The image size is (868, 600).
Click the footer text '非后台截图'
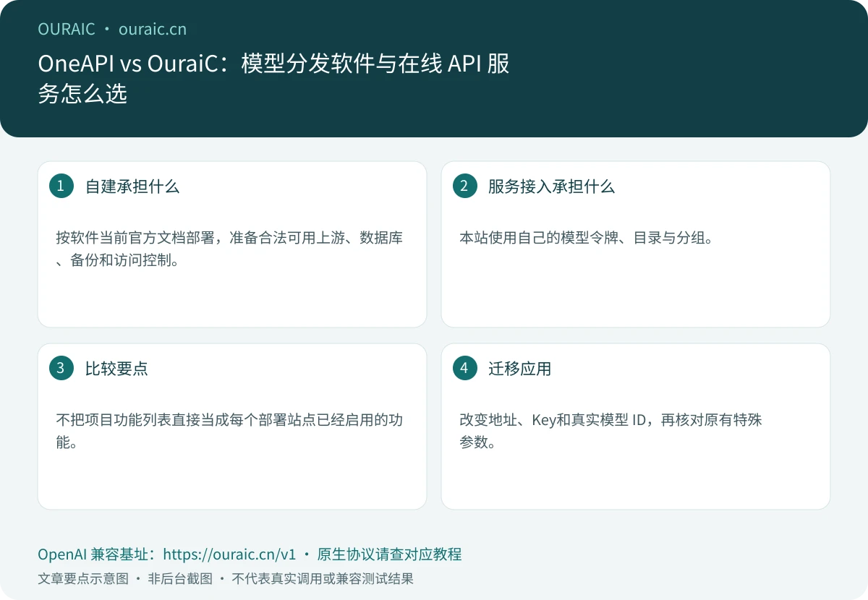click(x=180, y=578)
